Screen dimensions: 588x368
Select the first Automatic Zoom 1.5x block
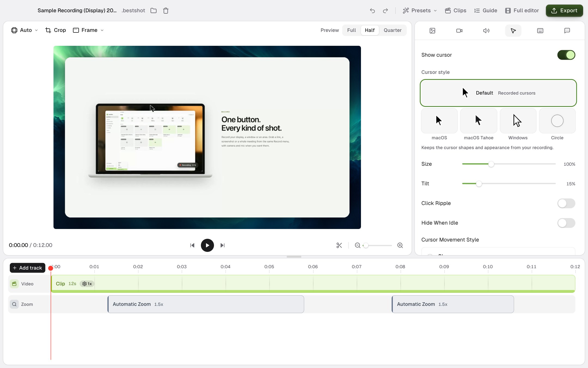click(206, 304)
